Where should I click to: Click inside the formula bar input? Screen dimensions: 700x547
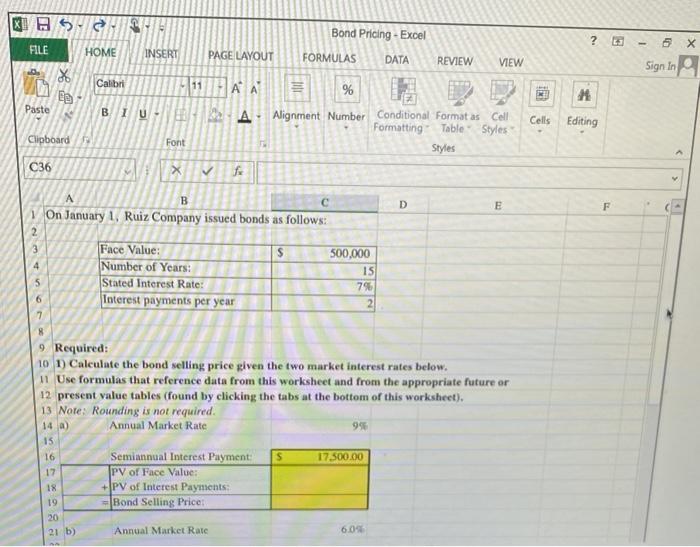tap(469, 175)
